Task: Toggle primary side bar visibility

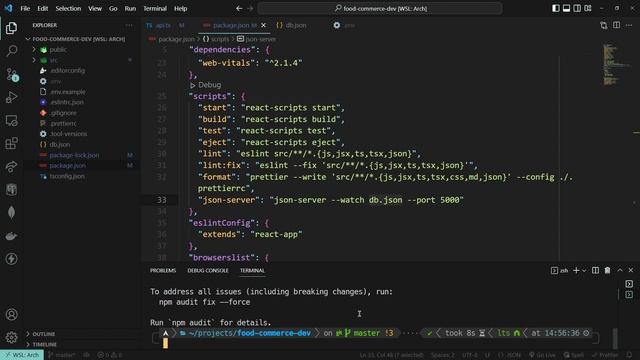Action: click(556, 8)
